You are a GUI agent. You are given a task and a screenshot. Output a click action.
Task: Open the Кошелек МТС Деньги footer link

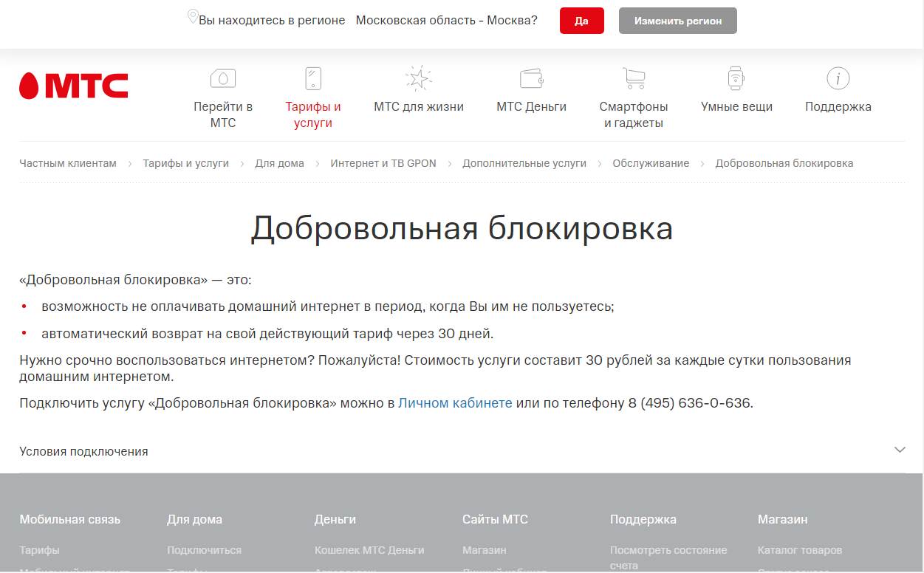pos(369,550)
